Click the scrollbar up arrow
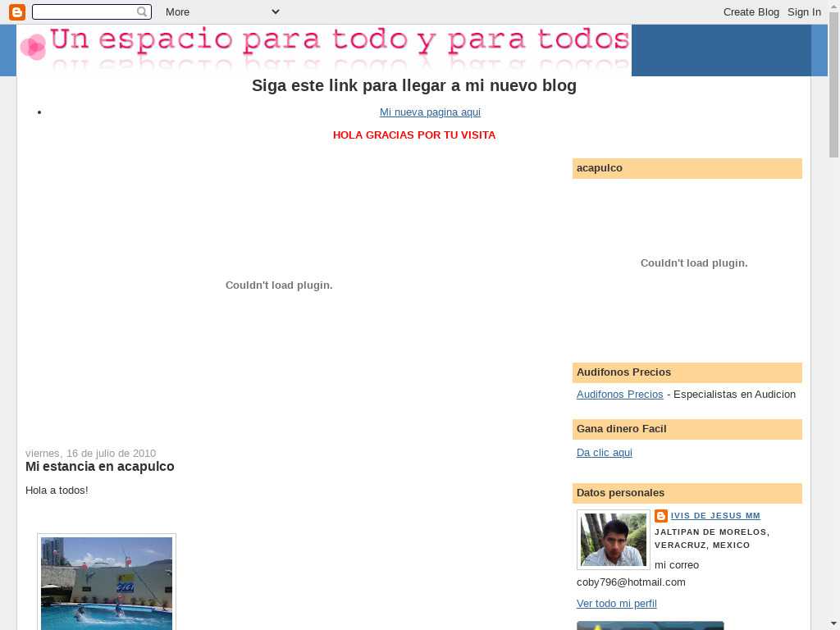The height and width of the screenshot is (630, 840). (x=833, y=6)
